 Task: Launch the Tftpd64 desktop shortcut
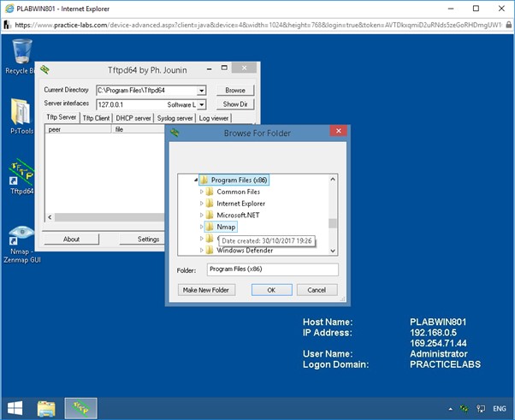click(x=21, y=177)
